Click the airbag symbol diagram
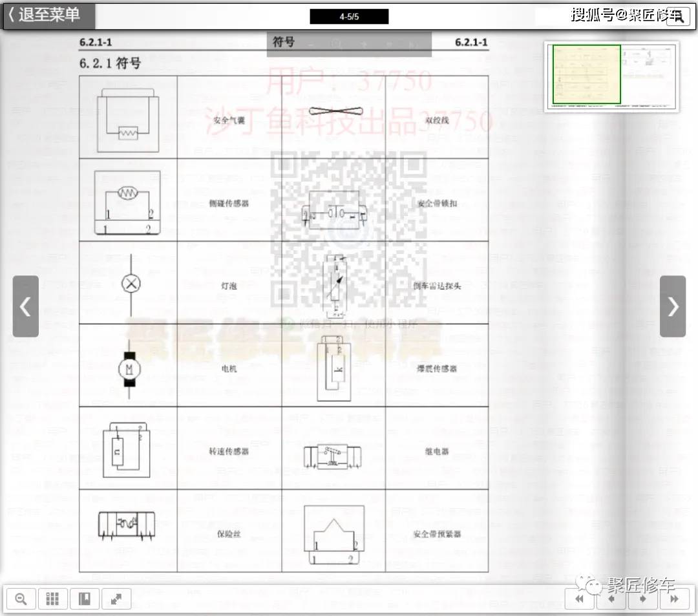698x616 pixels. pos(128,120)
